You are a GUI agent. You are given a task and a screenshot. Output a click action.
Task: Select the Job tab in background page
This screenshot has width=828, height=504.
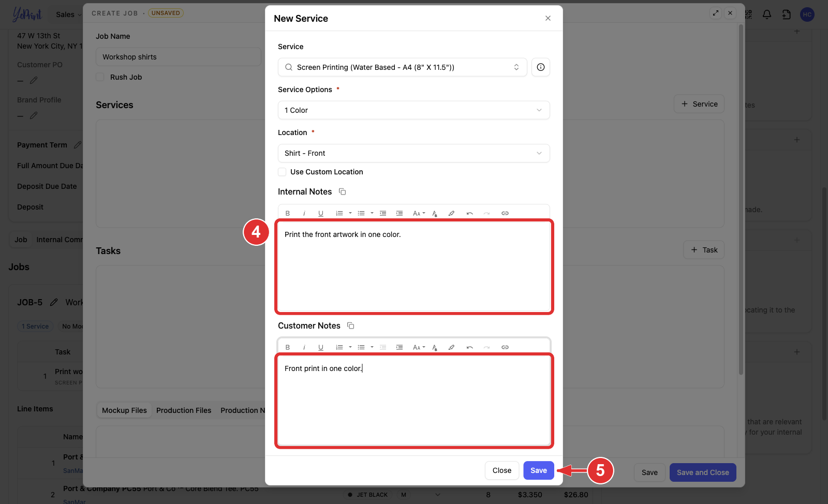pos(21,240)
